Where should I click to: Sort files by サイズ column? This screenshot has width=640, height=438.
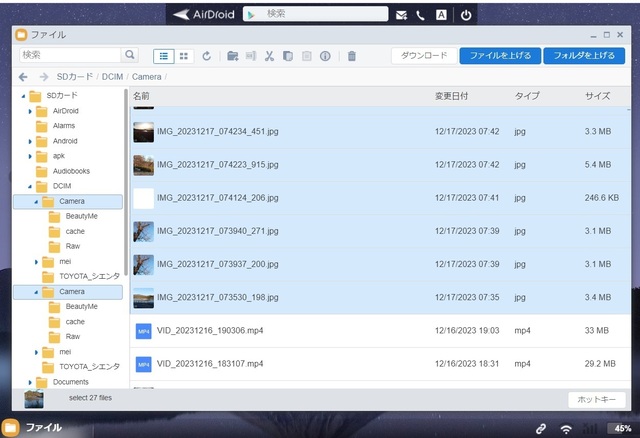click(598, 96)
